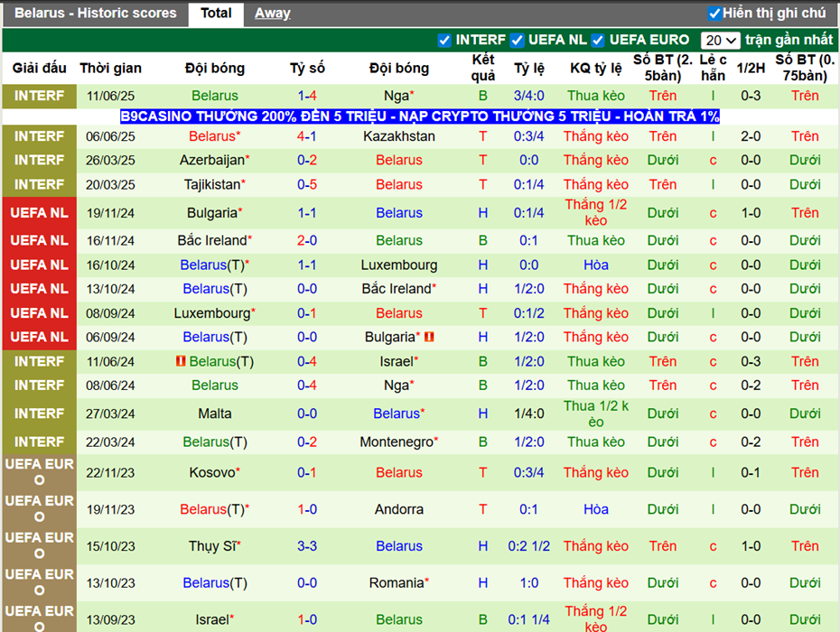This screenshot has height=632, width=840.
Task: Click the Kazakhstan team name
Action: [x=399, y=136]
